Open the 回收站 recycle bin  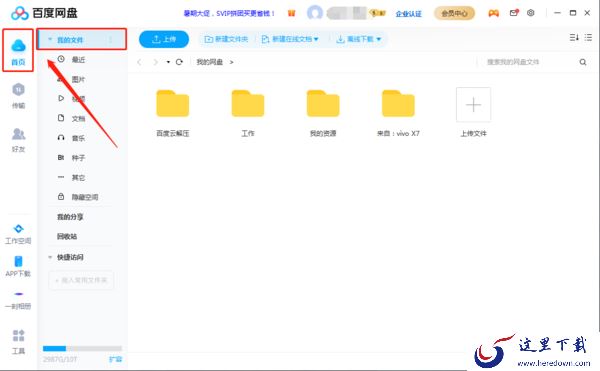click(x=67, y=236)
